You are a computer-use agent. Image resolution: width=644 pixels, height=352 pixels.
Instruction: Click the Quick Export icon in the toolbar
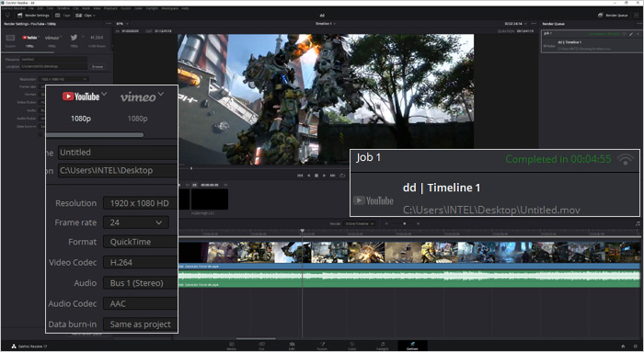[7, 16]
